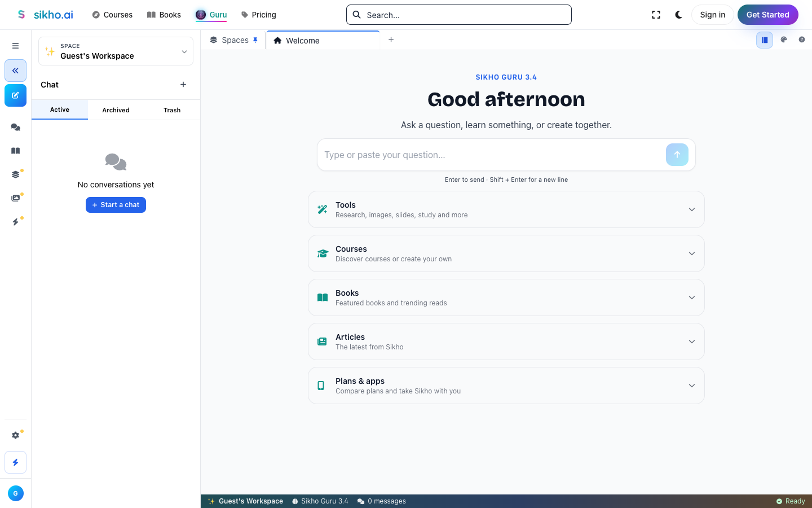This screenshot has width=812, height=508.
Task: Toggle the side panel layout icon
Action: point(765,40)
